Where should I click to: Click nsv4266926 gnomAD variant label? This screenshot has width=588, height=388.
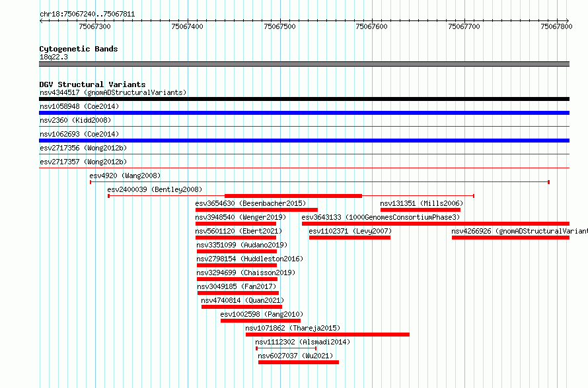tap(519, 231)
